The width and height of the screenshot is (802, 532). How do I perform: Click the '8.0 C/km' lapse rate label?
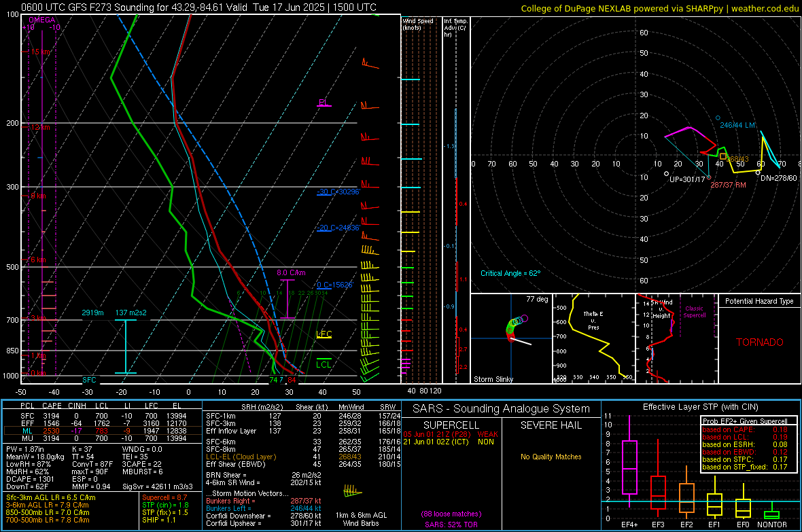[x=291, y=272]
